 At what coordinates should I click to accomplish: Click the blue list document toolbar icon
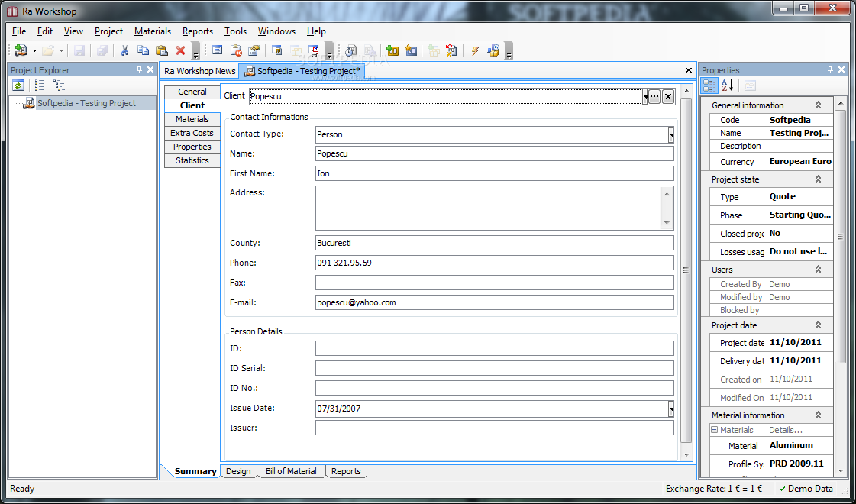[218, 51]
